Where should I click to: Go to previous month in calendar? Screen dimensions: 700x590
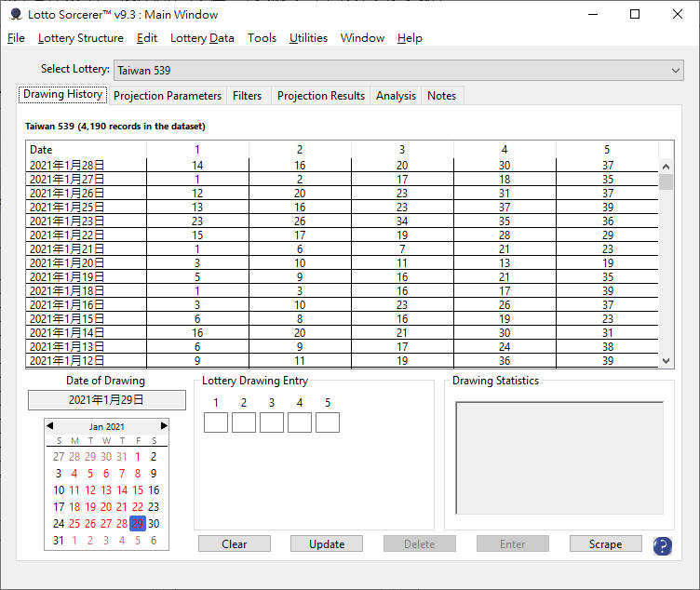click(x=50, y=426)
